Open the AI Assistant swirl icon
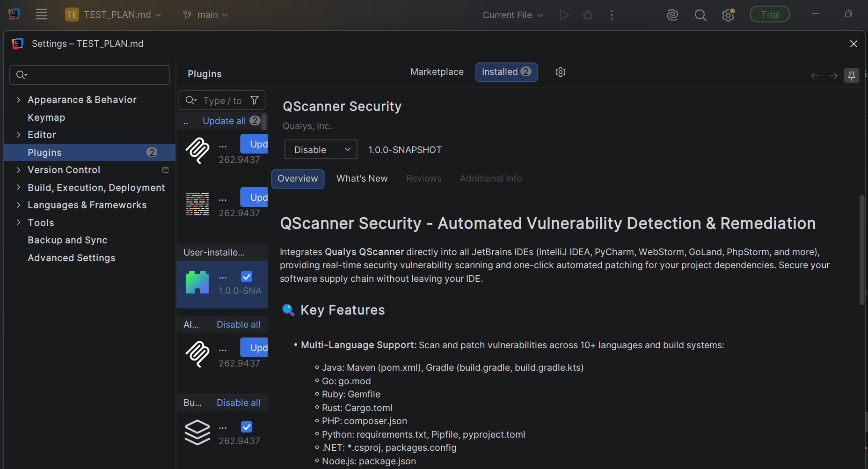Viewport: 868px width, 469px height. tap(672, 15)
